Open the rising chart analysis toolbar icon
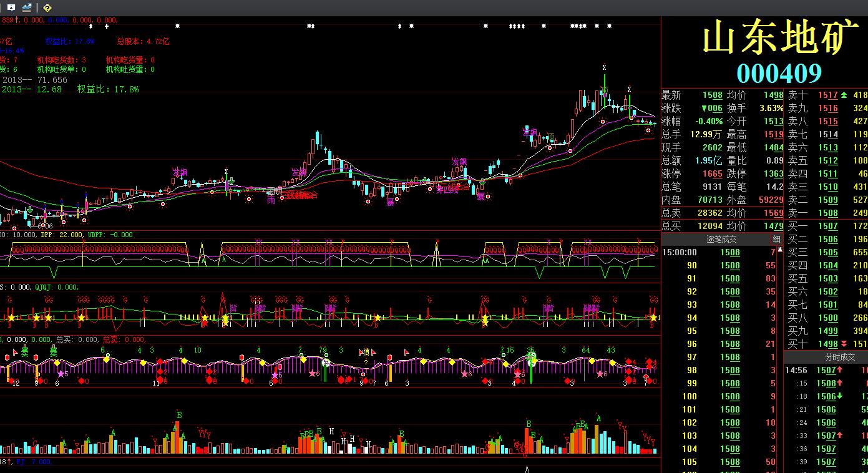The height and width of the screenshot is (473, 868). coord(27,7)
